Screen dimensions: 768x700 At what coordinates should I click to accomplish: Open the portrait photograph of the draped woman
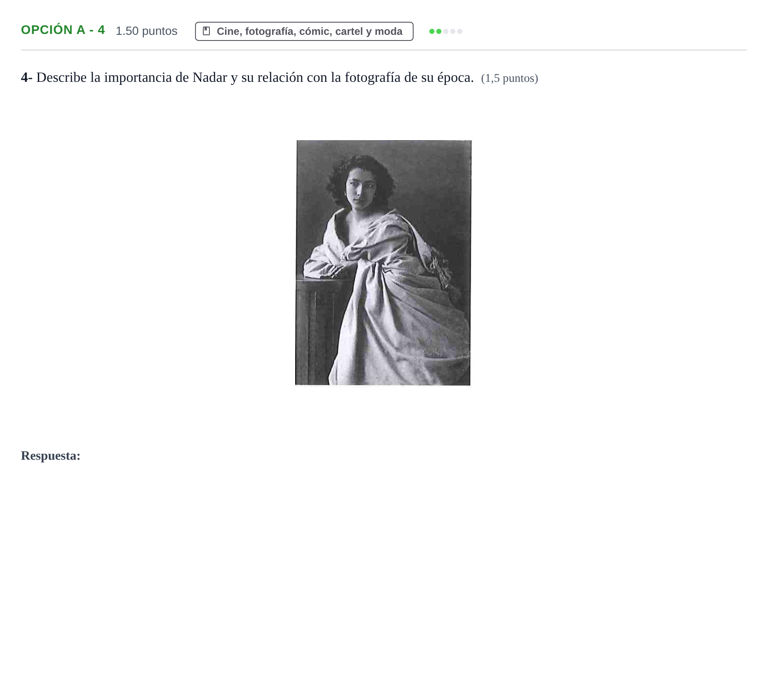tap(383, 262)
